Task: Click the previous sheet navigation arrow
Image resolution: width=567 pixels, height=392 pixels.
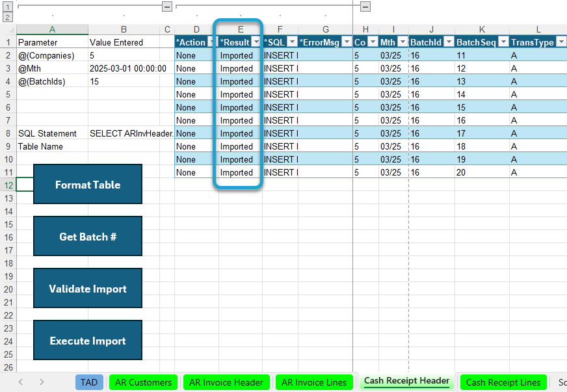Action: point(21,382)
